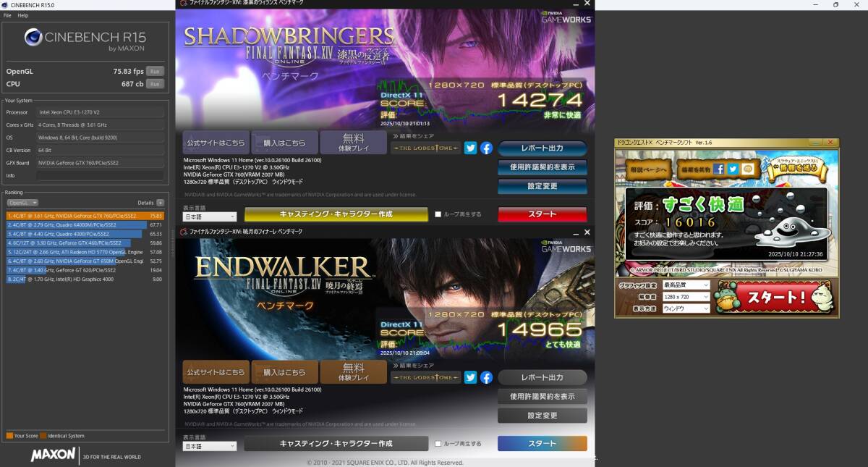Click Shadowbringers benchmark title bar icon
Screen dimensions: 868x467
tap(184, 4)
